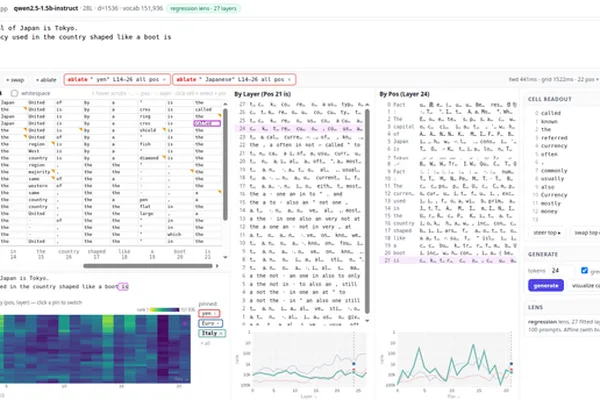Screen dimensions: 600x400
Task: Expand the steer top option
Action: pos(547,232)
